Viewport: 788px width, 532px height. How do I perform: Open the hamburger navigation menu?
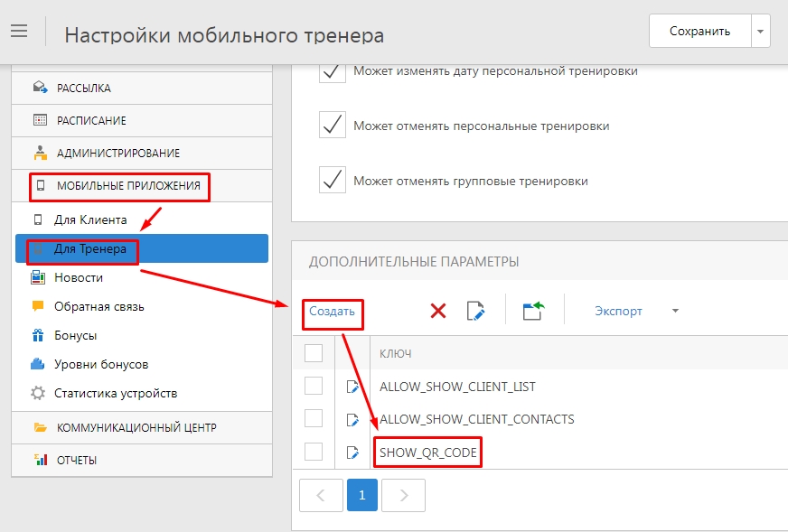[x=19, y=31]
